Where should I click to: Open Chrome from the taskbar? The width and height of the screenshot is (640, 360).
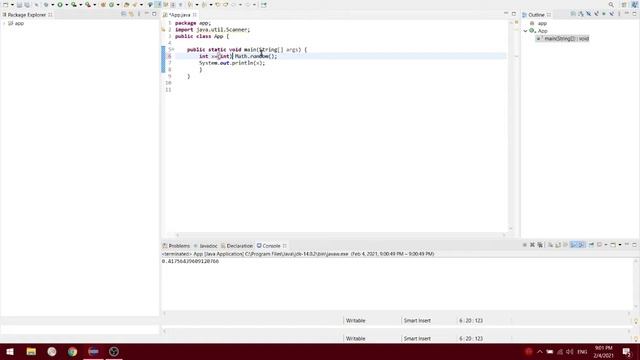click(x=73, y=351)
